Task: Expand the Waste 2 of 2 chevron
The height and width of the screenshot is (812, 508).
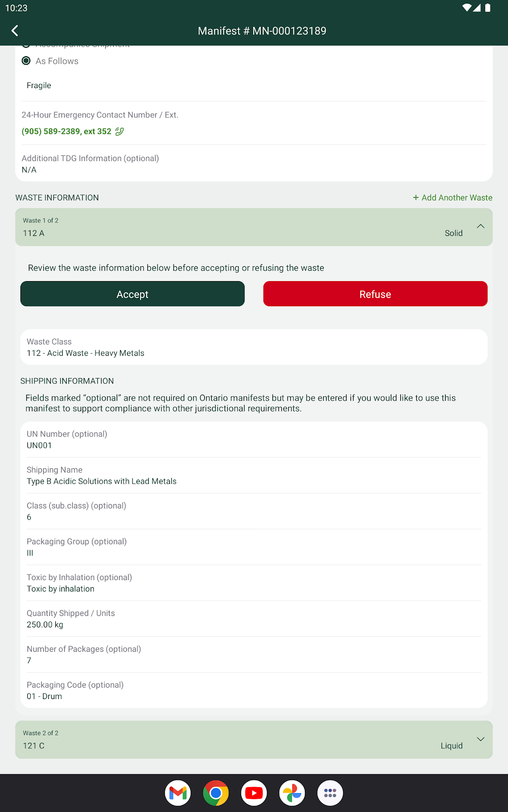Action: pyautogui.click(x=480, y=739)
